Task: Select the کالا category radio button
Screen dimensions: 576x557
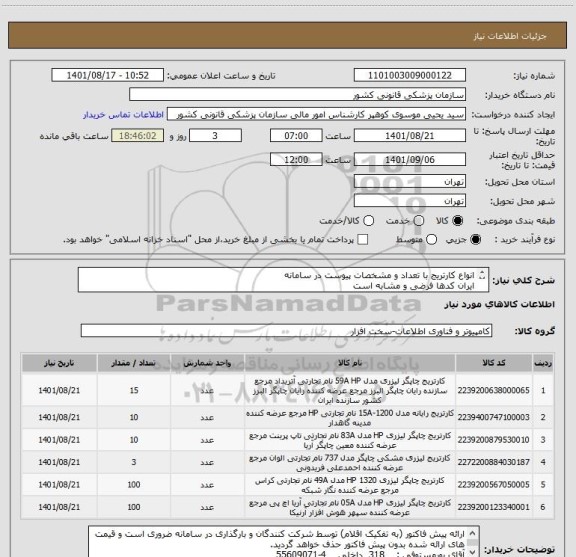Action: click(458, 221)
